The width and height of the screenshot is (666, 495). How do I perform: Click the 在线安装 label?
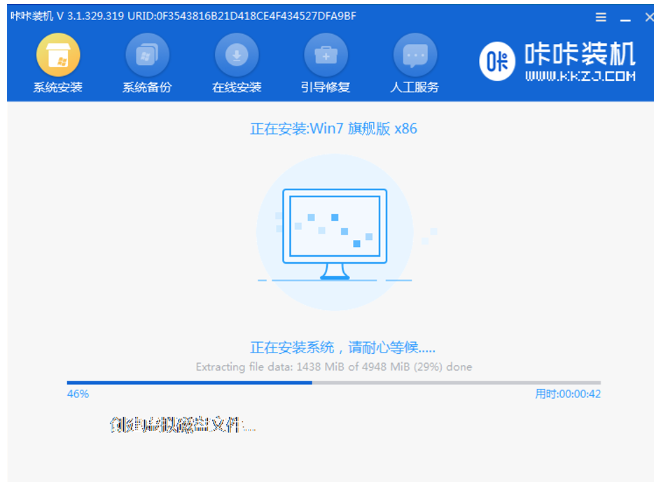tap(237, 87)
